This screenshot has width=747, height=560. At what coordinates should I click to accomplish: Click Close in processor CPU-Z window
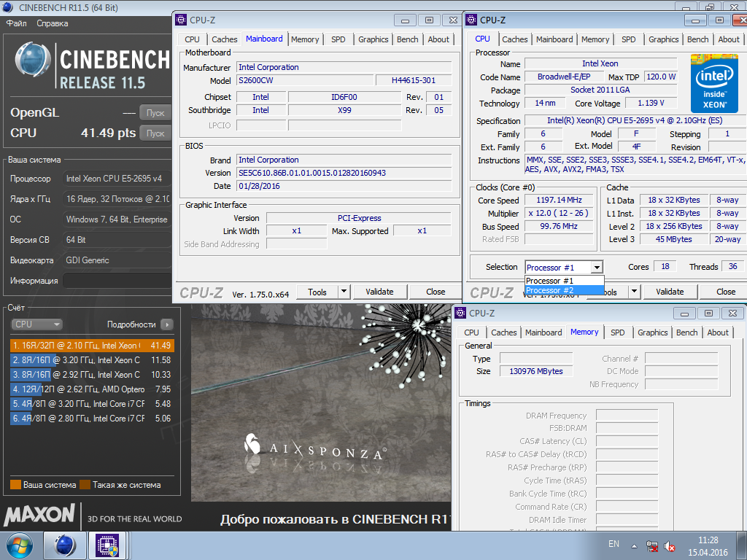click(726, 292)
